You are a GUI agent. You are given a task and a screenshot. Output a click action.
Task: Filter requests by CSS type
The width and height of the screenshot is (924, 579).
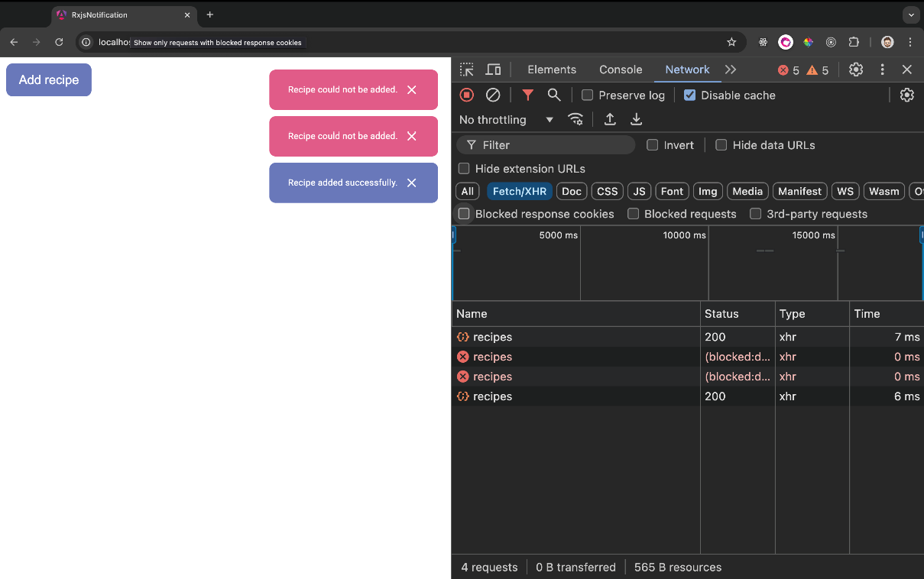tap(607, 191)
